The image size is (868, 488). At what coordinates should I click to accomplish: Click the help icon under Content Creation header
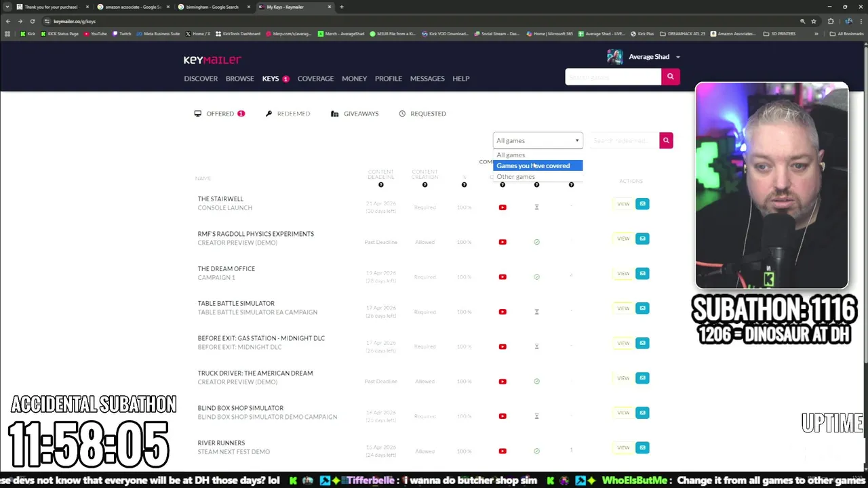(x=425, y=185)
